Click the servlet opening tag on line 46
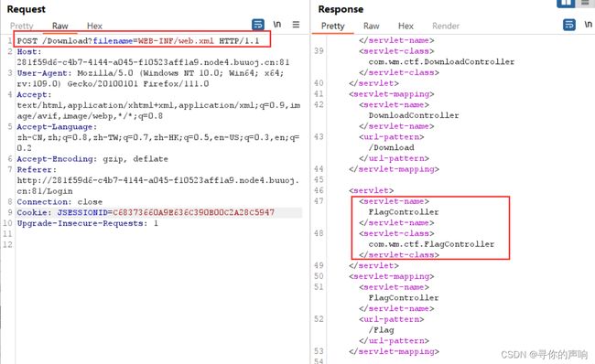 click(371, 190)
